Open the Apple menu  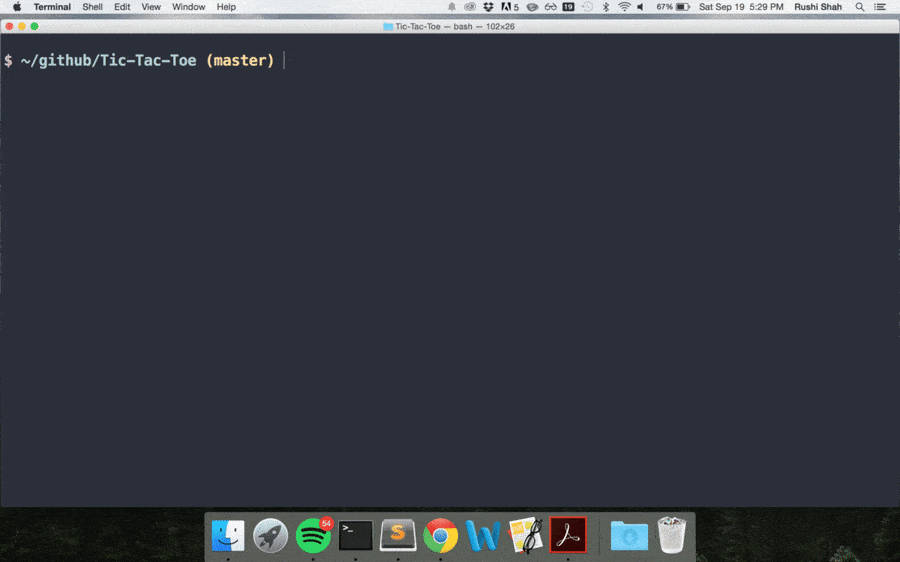tap(17, 7)
